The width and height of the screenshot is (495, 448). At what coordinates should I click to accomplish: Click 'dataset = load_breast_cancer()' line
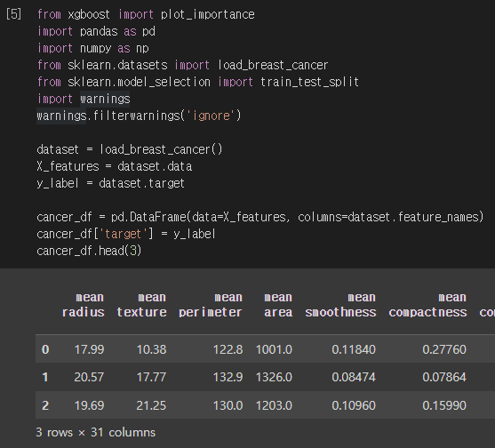tap(130, 149)
